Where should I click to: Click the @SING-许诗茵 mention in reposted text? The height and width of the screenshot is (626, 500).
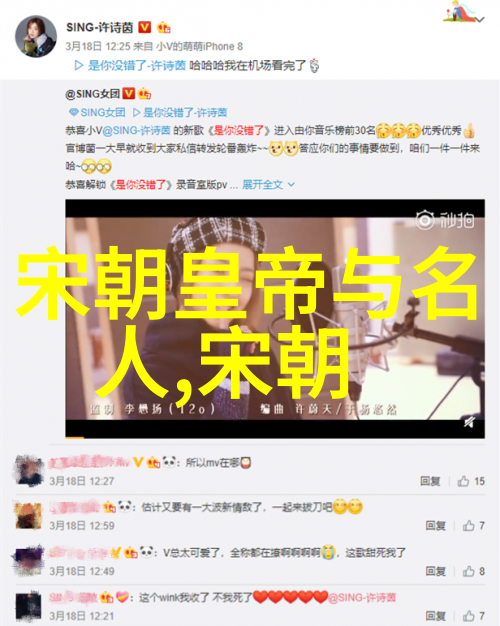tap(137, 131)
